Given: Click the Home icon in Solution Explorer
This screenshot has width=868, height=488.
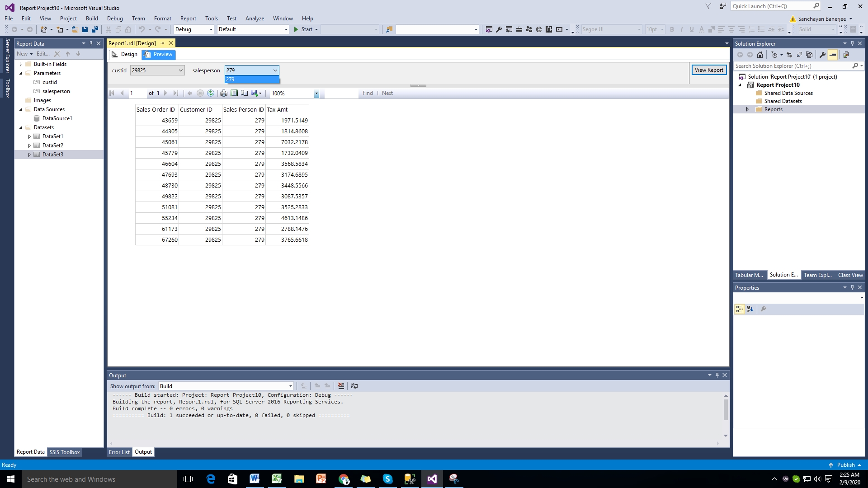Looking at the screenshot, I should (x=760, y=55).
